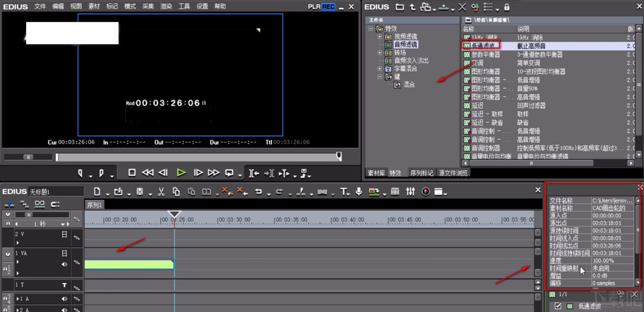Open the 素材 menu
This screenshot has height=312, width=644.
(94, 6)
